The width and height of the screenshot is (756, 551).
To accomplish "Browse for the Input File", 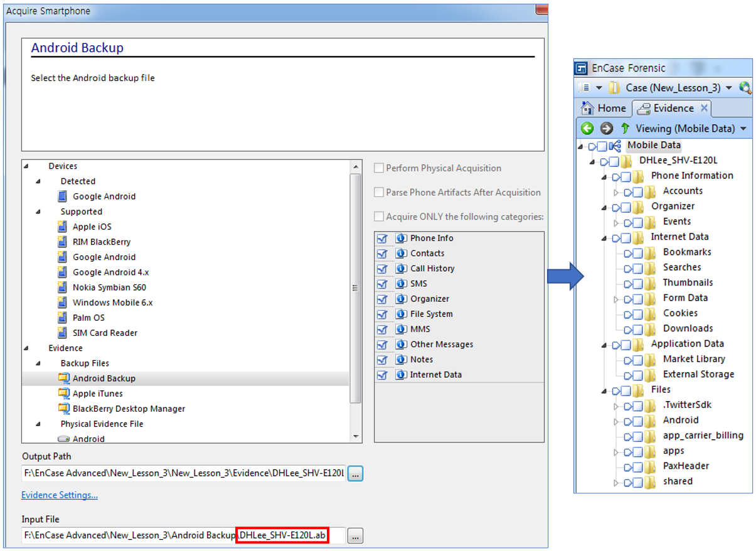I will coord(355,536).
